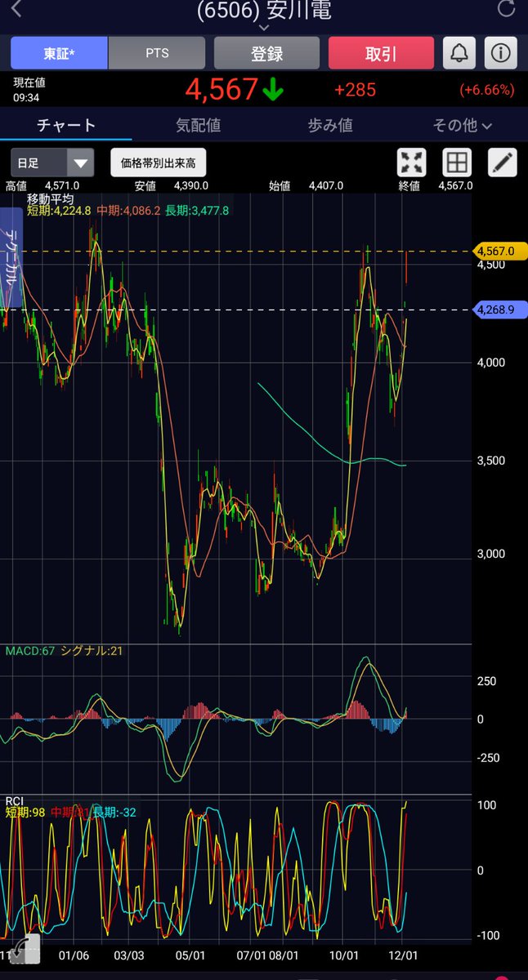Expand chart to fullscreen
This screenshot has height=980, width=528.
[411, 163]
